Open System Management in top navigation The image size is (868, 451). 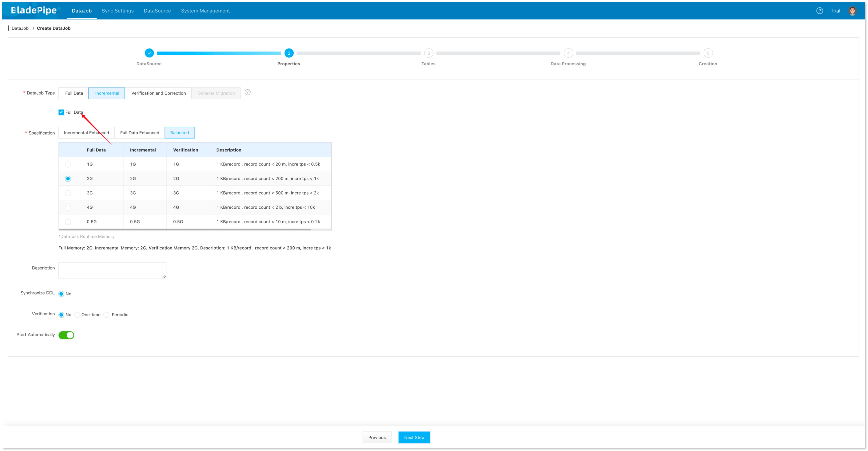205,11
